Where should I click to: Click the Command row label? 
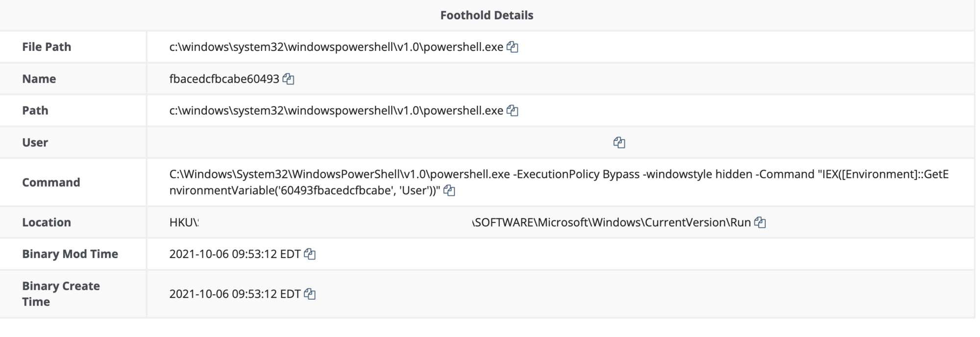coord(51,182)
